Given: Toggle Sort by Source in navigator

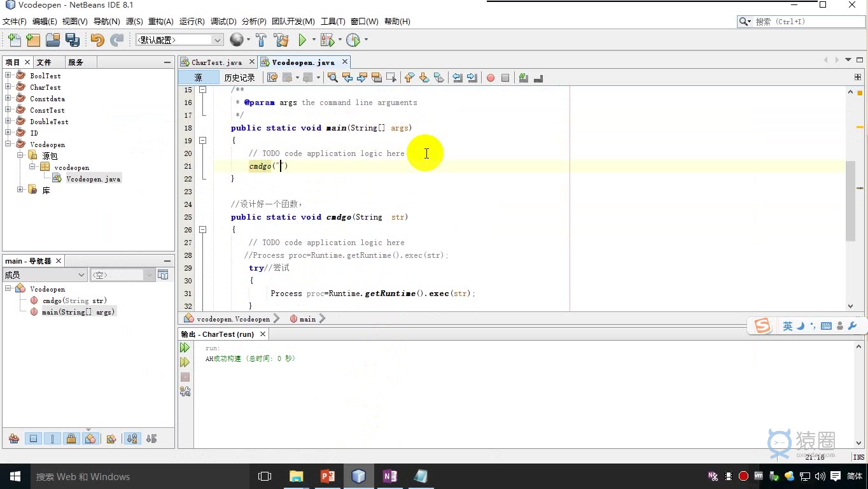Looking at the screenshot, I should pyautogui.click(x=151, y=439).
